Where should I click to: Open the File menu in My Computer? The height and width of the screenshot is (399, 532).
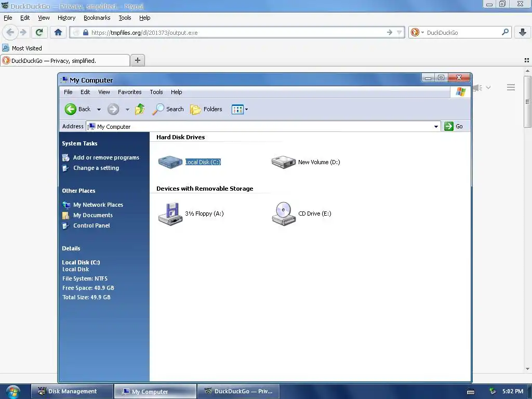click(68, 92)
